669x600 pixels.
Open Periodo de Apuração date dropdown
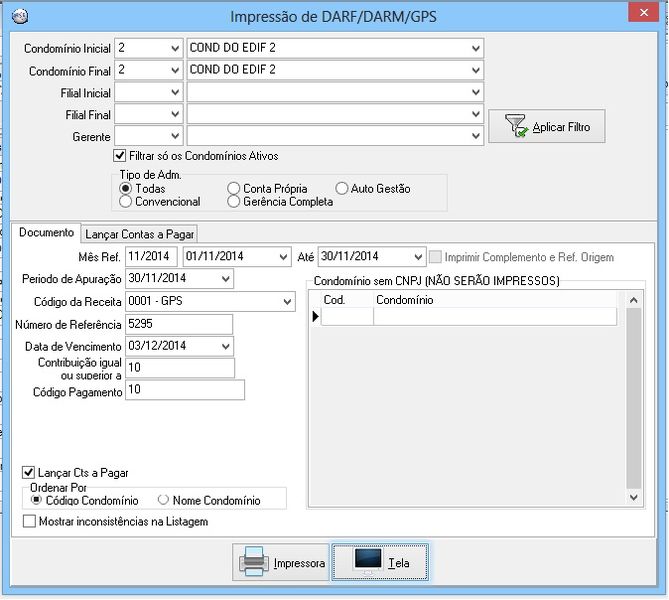[x=226, y=279]
